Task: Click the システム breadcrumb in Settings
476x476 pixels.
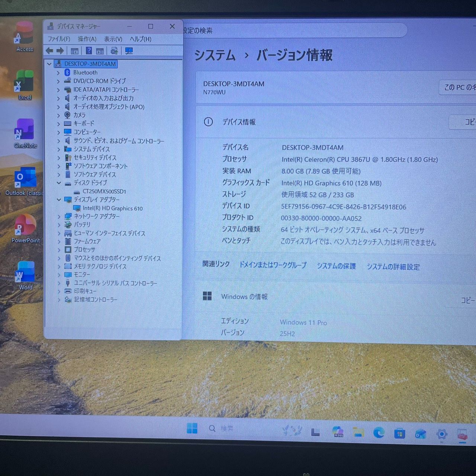Action: 215,55
